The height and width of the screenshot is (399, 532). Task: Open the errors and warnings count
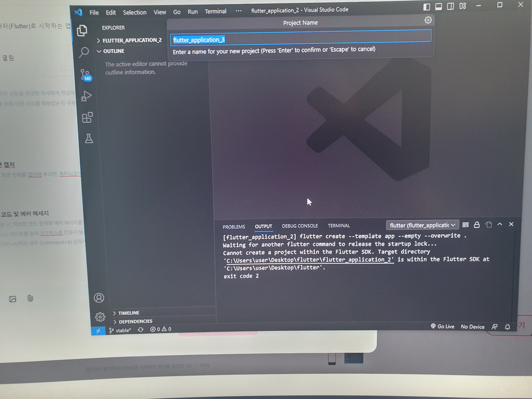[161, 329]
